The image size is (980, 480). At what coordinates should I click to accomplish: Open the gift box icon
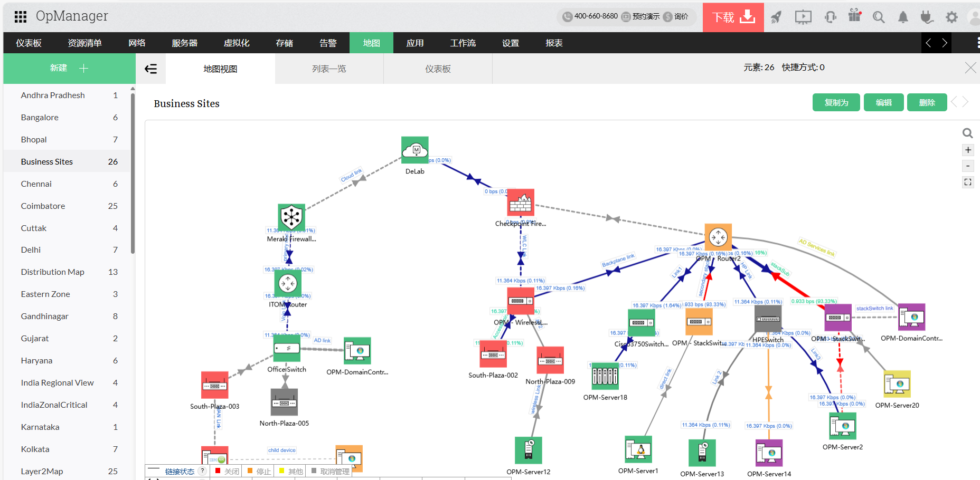854,16
